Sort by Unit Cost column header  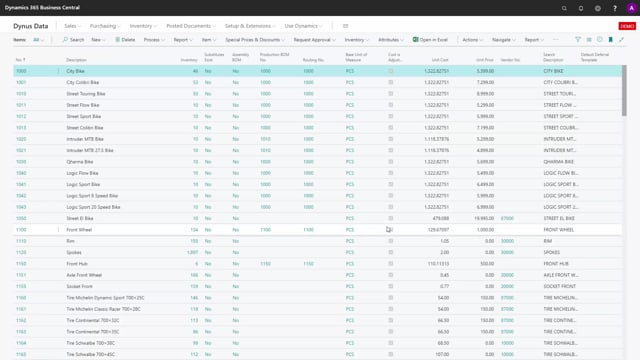coord(440,60)
